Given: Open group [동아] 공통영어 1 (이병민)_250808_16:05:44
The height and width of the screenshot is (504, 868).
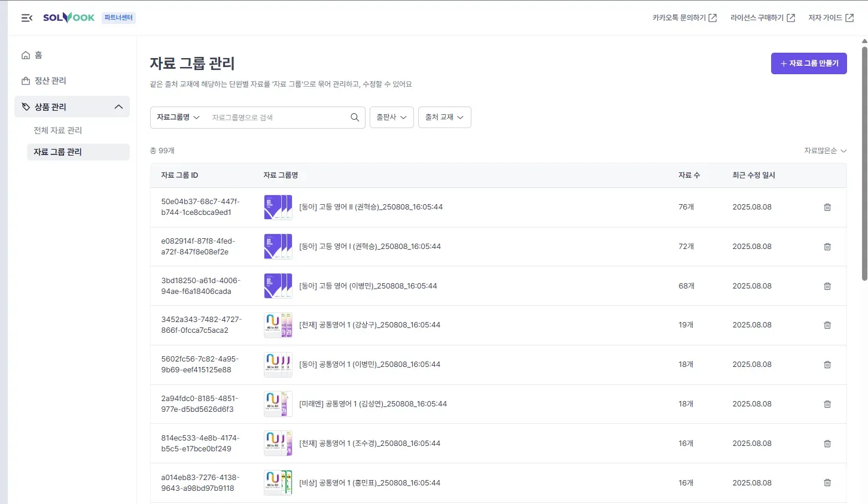Looking at the screenshot, I should click(370, 365).
